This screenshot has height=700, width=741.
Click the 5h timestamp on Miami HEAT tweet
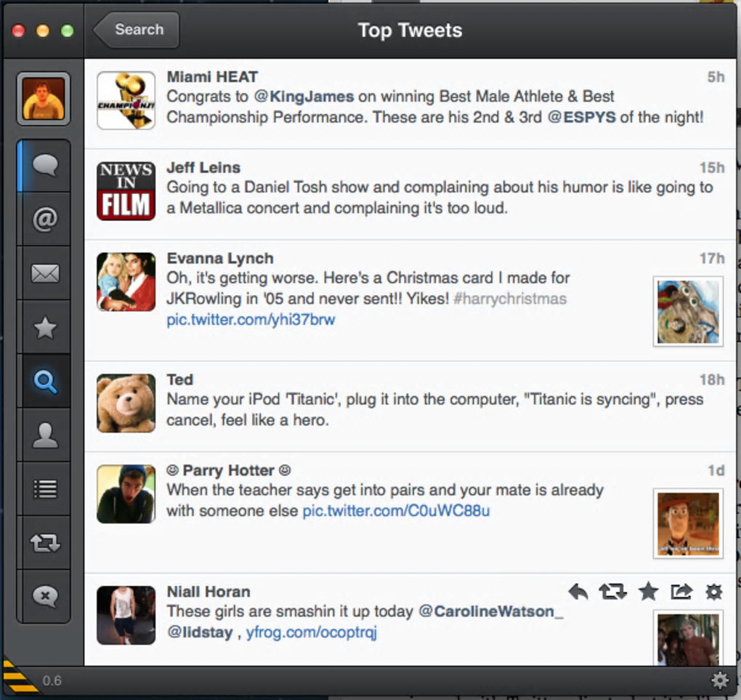click(x=716, y=76)
